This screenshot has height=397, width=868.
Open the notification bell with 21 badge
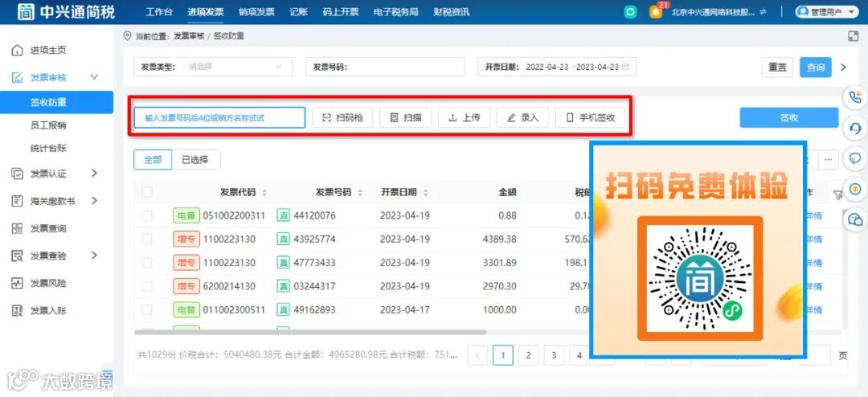(656, 12)
